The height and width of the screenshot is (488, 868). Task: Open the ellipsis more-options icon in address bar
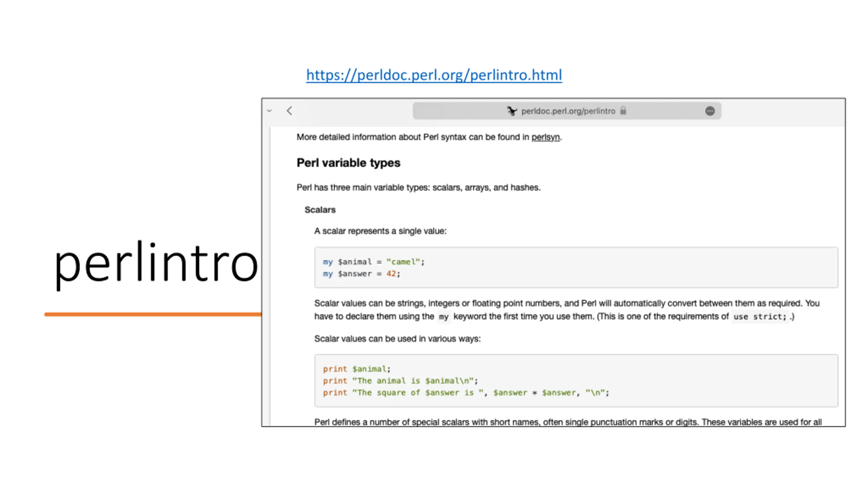pyautogui.click(x=710, y=111)
